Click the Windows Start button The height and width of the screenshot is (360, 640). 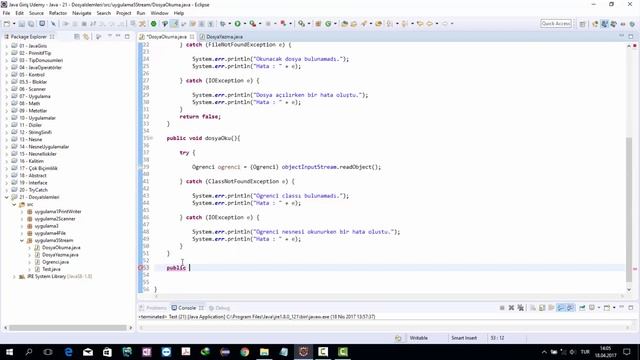[9, 352]
